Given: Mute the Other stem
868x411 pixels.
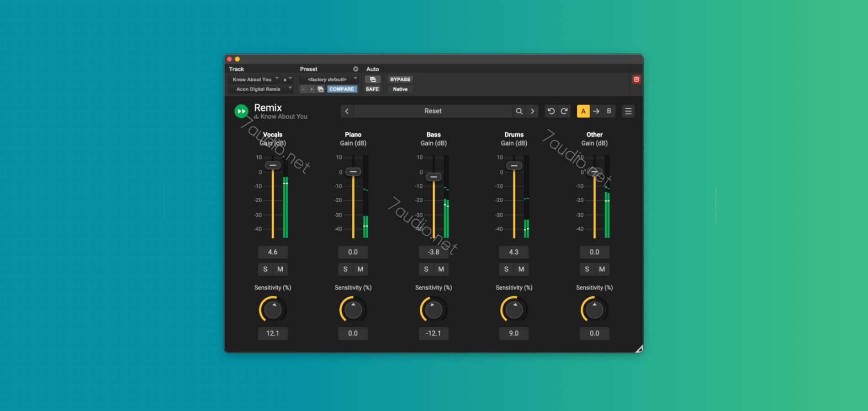Looking at the screenshot, I should (x=602, y=269).
